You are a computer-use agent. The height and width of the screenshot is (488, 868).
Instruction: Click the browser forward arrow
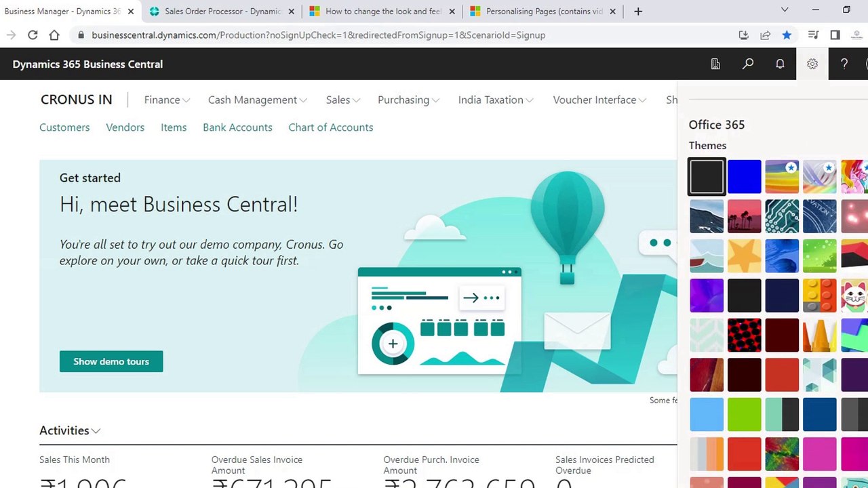11,35
